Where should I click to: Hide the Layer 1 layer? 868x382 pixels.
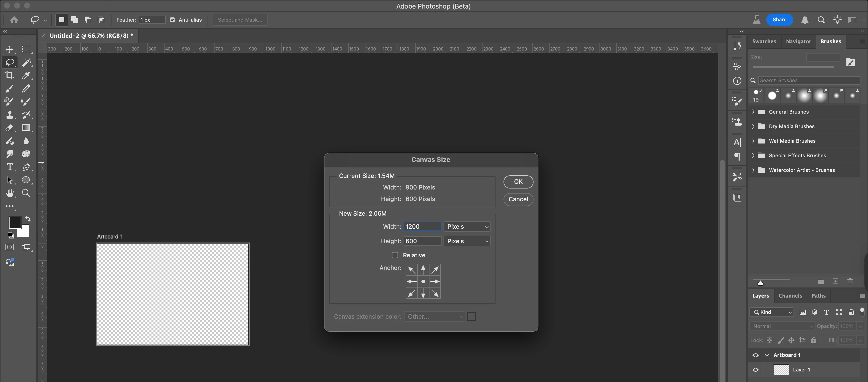755,370
